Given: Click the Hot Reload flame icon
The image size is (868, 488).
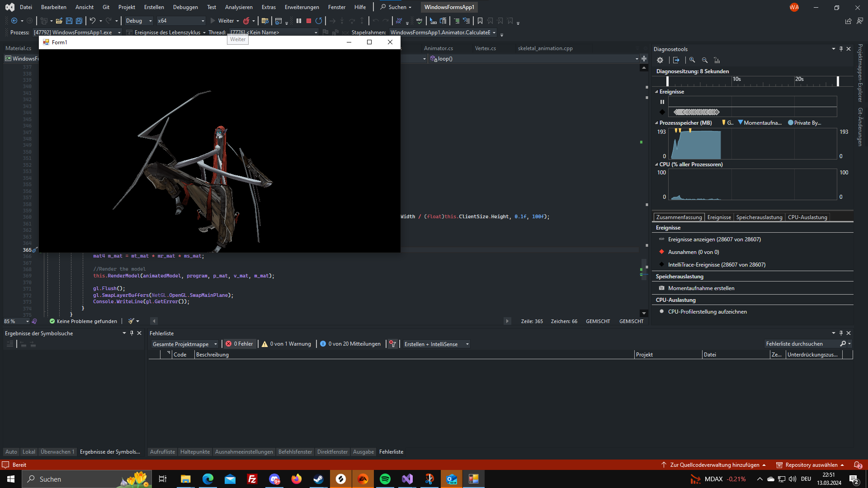Looking at the screenshot, I should coord(246,21).
